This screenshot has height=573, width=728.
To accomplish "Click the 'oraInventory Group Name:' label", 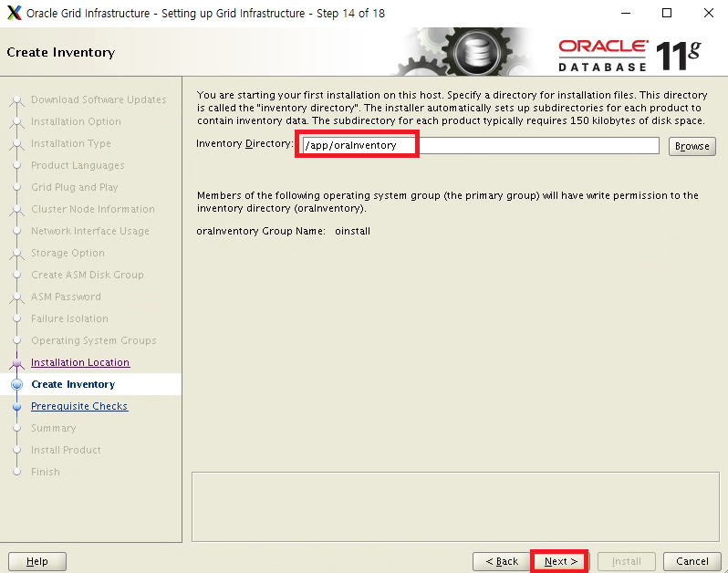I will [261, 231].
